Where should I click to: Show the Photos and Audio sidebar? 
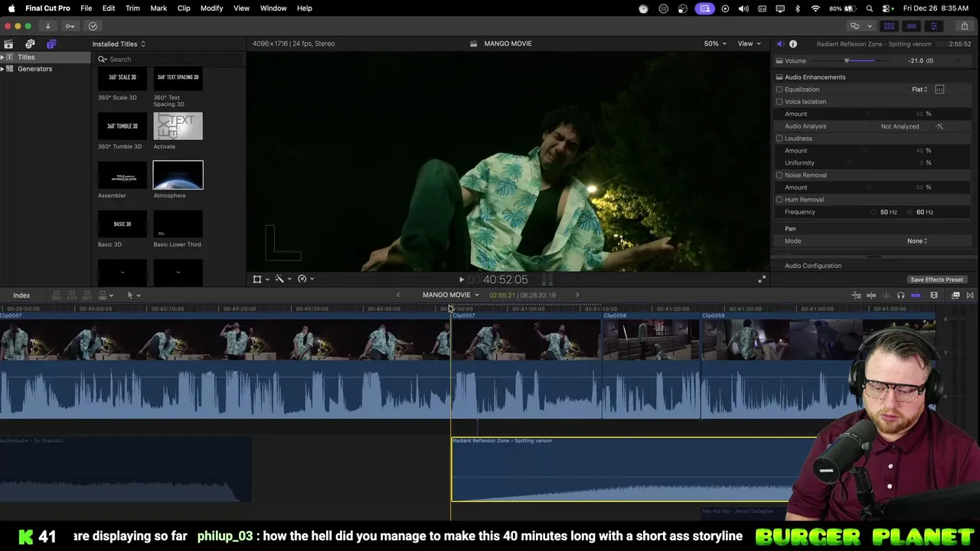pos(30,44)
